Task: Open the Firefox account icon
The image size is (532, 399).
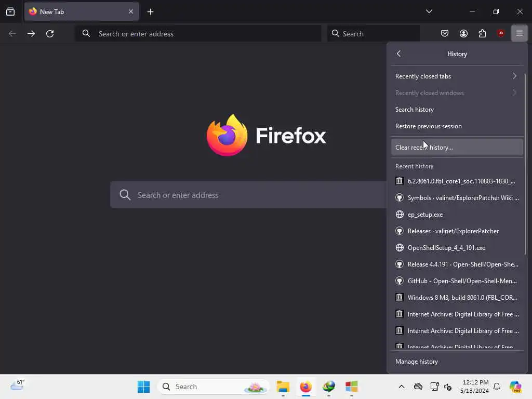Action: 463,33
